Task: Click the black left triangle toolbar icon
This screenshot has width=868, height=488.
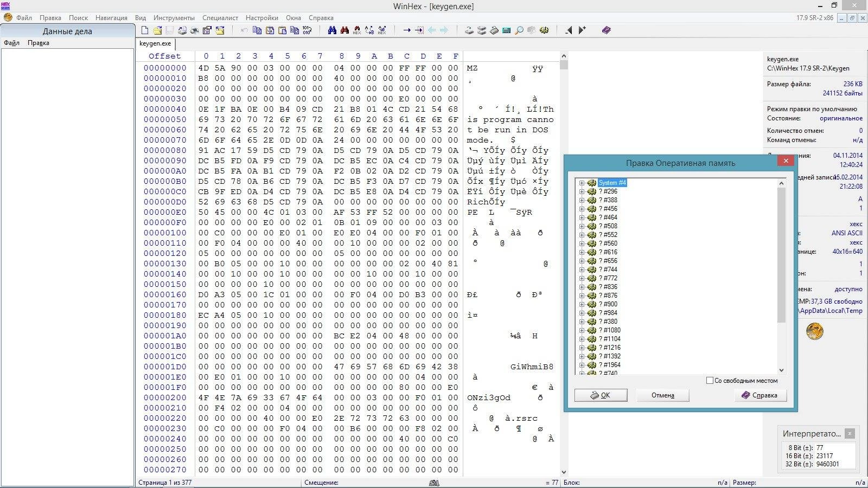Action: coord(569,30)
